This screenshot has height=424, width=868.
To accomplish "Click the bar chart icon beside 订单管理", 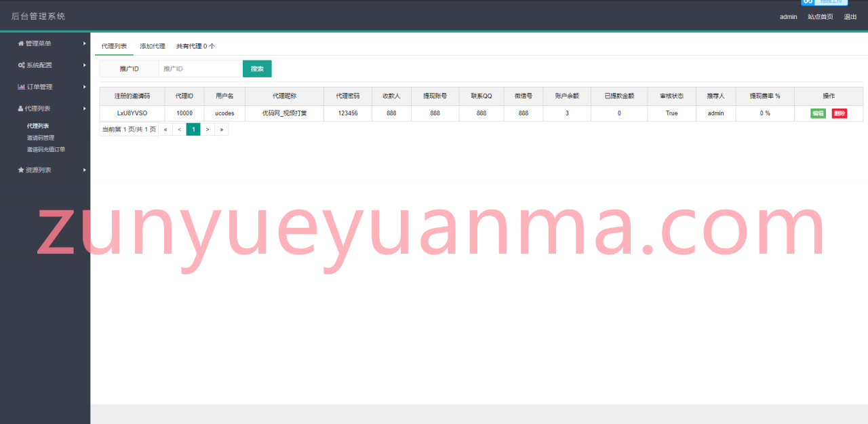I will pos(21,87).
